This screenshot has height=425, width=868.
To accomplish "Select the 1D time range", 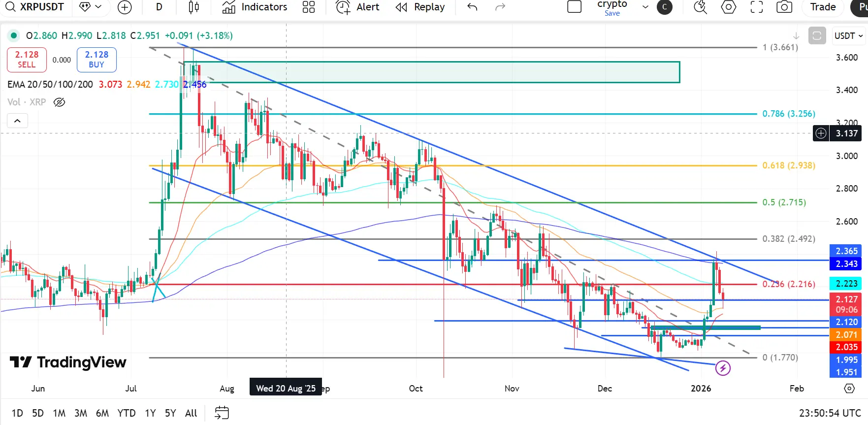I will pos(17,413).
